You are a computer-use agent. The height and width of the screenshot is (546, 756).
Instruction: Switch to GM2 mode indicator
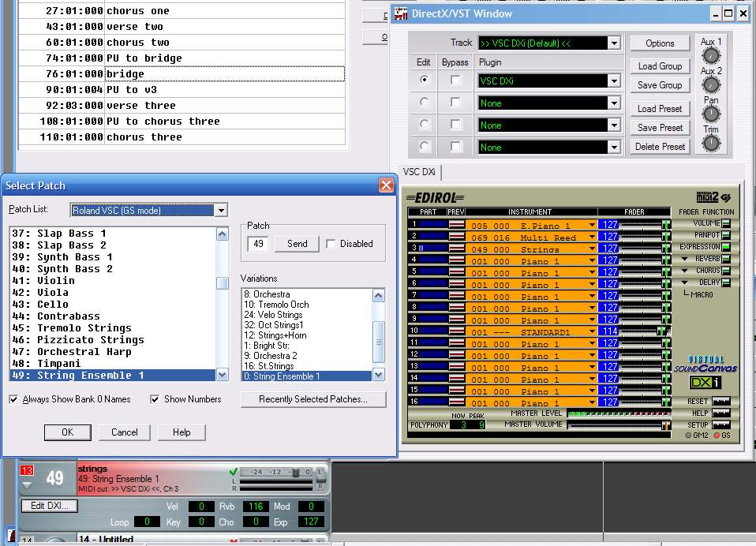[688, 436]
